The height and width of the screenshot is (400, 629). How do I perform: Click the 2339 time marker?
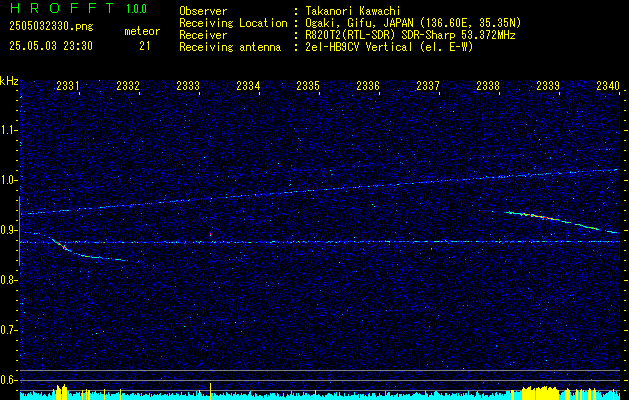[x=548, y=85]
